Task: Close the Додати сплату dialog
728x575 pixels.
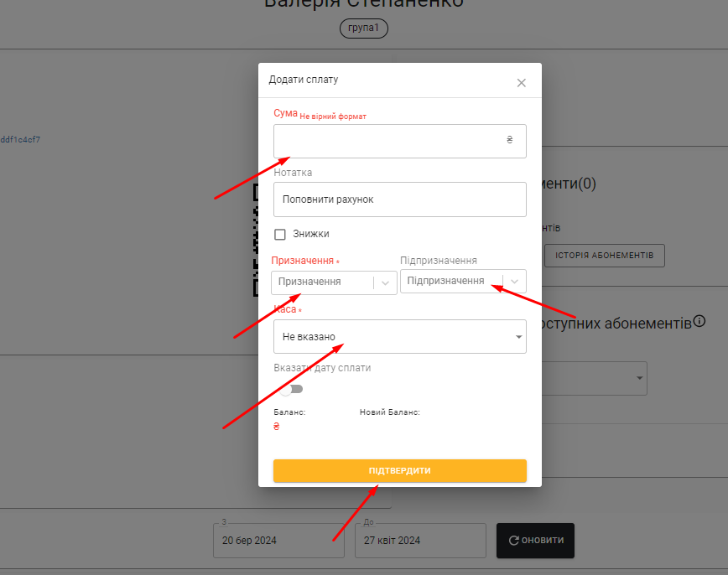Action: pyautogui.click(x=522, y=83)
